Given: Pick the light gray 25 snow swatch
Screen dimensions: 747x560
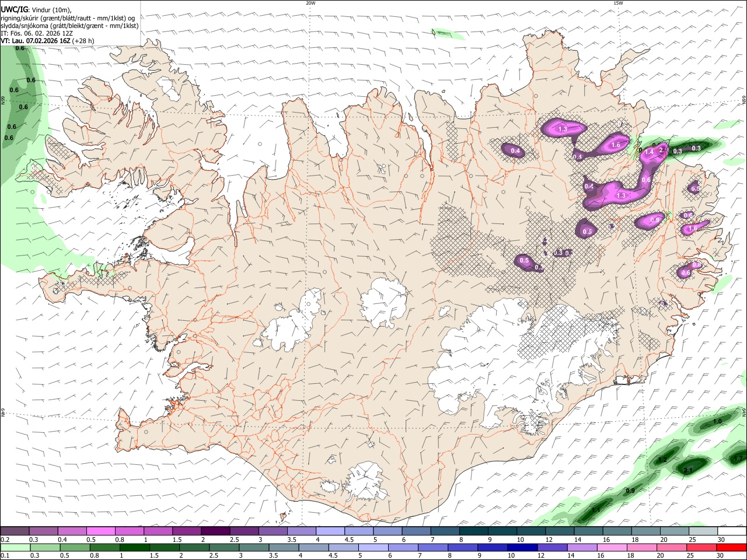Looking at the screenshot, I should pyautogui.click(x=702, y=531).
